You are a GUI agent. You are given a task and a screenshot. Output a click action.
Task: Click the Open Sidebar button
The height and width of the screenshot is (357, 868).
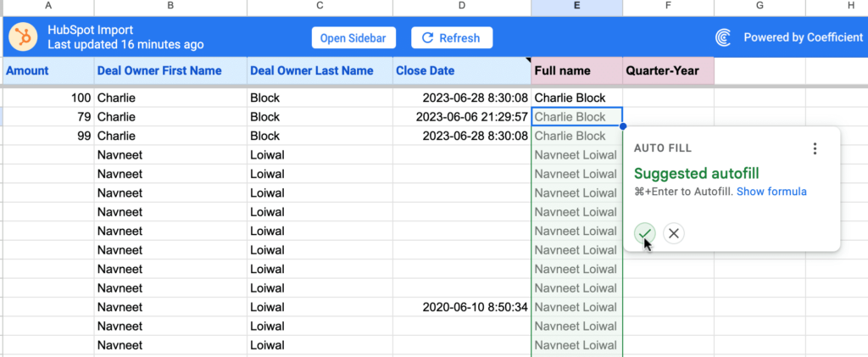(x=353, y=37)
